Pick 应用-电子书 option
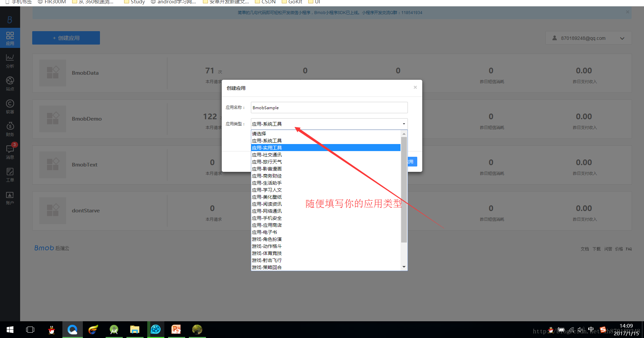 326,232
